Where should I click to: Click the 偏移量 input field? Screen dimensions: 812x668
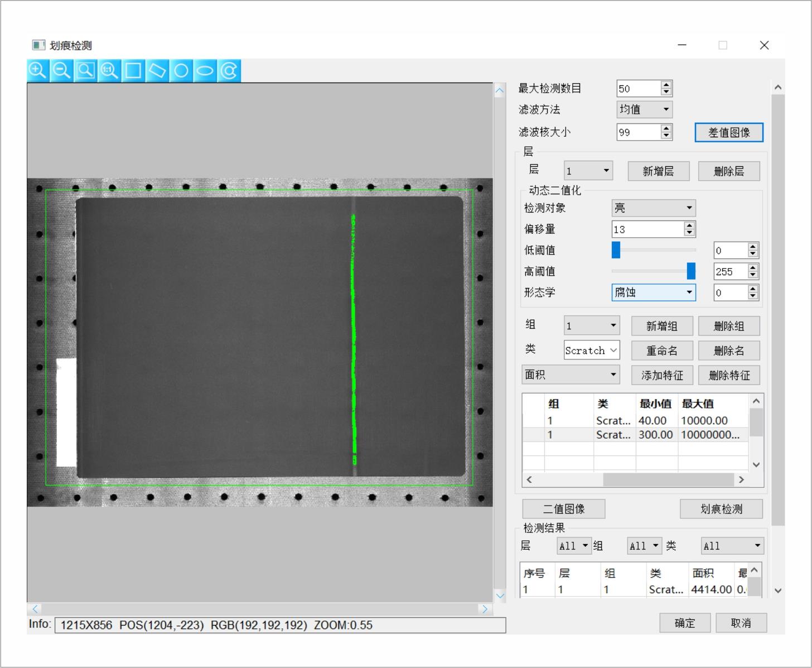pos(647,229)
